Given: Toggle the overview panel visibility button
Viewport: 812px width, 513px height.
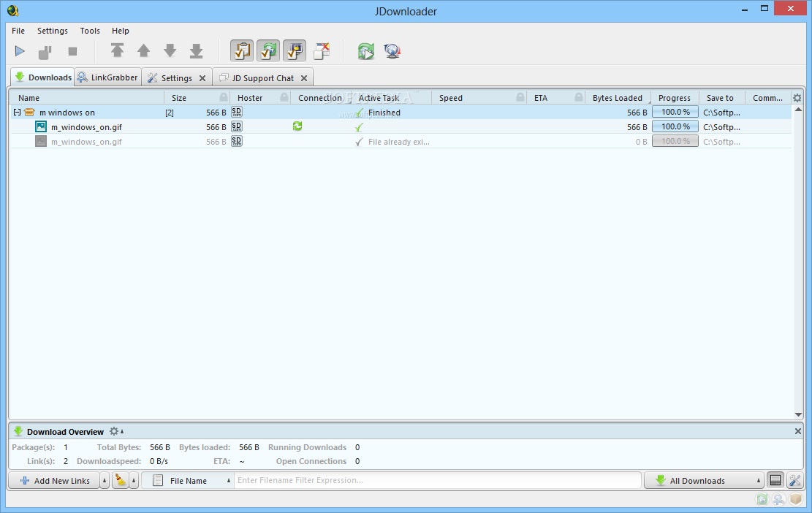Looking at the screenshot, I should (x=775, y=480).
